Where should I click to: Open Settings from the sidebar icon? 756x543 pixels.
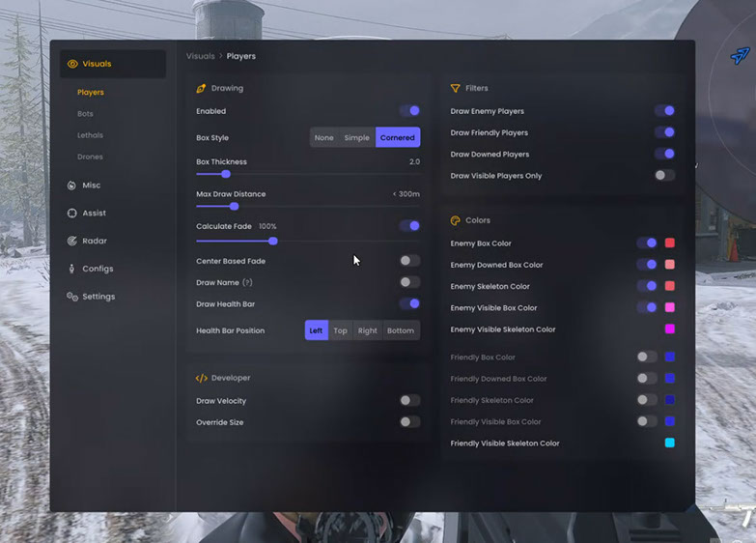pos(72,297)
